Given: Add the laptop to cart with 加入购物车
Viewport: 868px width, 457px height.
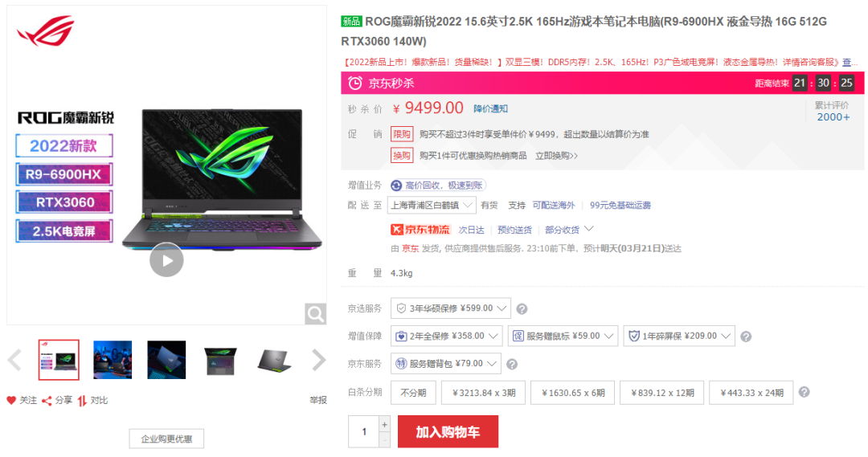Looking at the screenshot, I should pyautogui.click(x=448, y=431).
